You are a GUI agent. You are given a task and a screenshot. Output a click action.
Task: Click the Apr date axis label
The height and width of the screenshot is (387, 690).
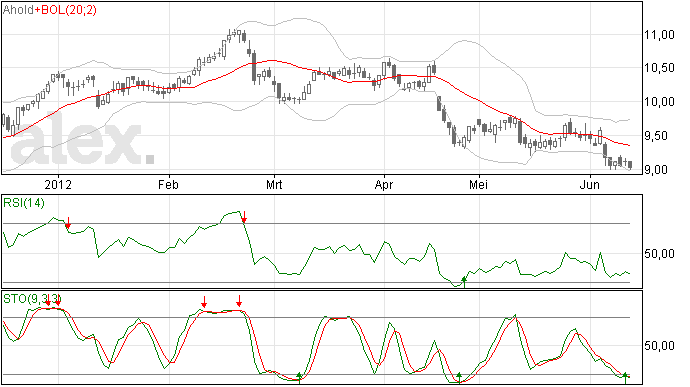pyautogui.click(x=384, y=184)
